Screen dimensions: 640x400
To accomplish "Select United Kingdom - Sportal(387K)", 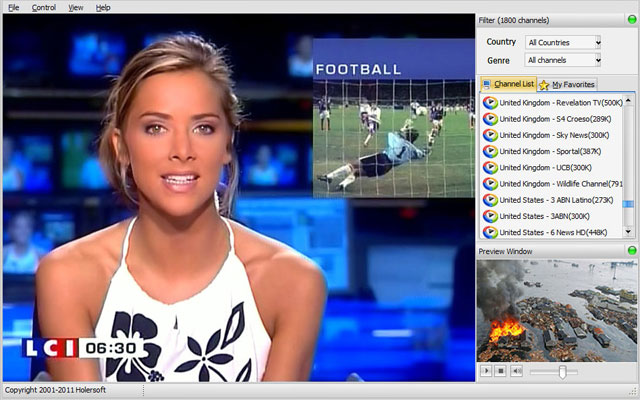I will click(550, 151).
